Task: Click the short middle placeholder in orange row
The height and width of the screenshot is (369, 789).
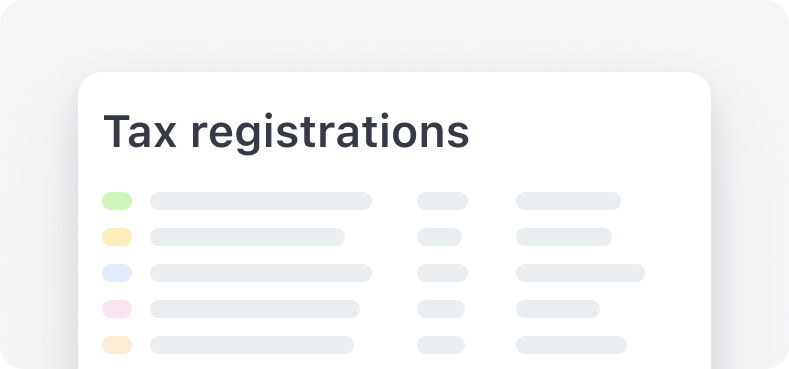Action: point(441,345)
